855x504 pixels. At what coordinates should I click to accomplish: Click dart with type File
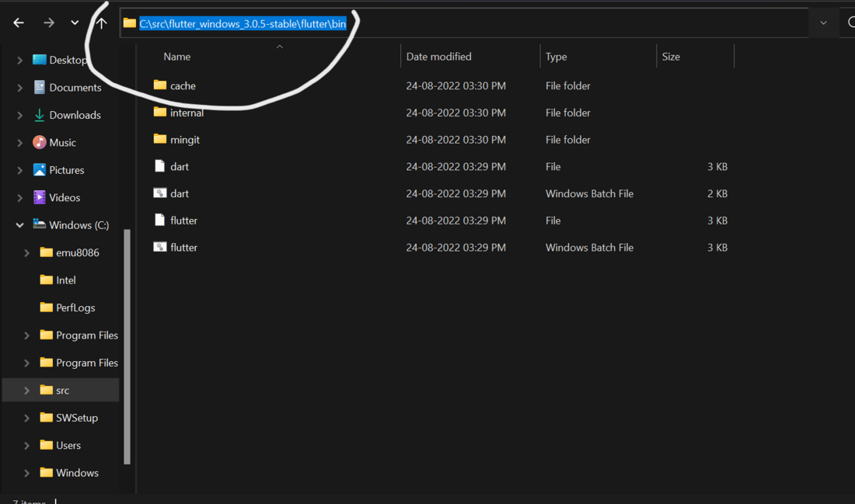tap(180, 167)
